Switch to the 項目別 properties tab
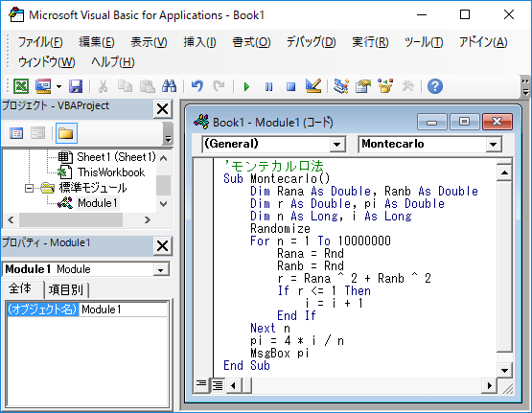Image resolution: width=532 pixels, height=413 pixels. (x=66, y=290)
